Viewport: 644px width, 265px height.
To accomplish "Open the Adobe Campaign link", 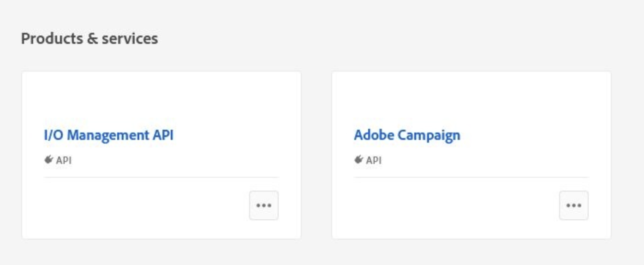I will pos(407,135).
